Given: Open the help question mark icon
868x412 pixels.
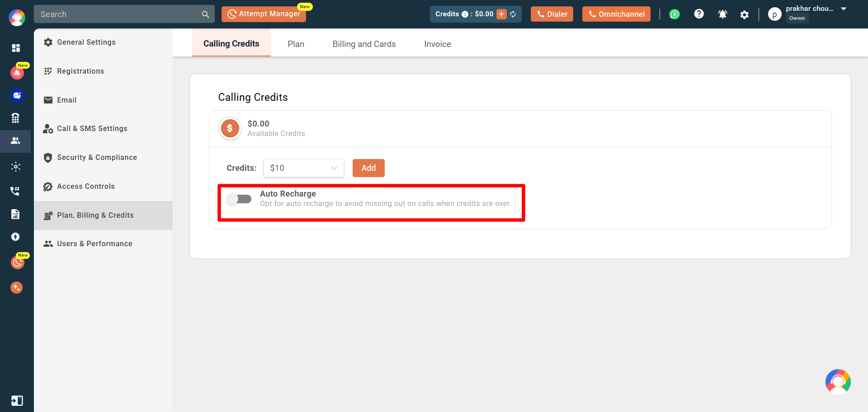Looking at the screenshot, I should pyautogui.click(x=699, y=14).
